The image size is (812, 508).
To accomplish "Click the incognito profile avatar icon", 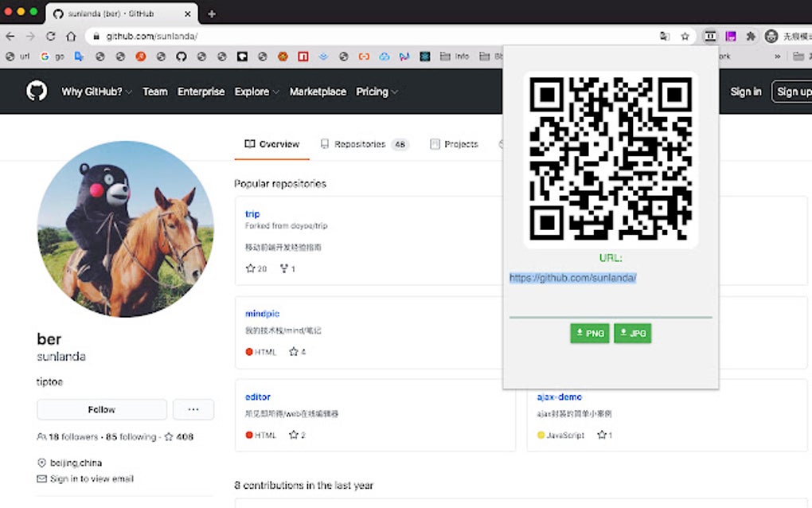I will [771, 36].
